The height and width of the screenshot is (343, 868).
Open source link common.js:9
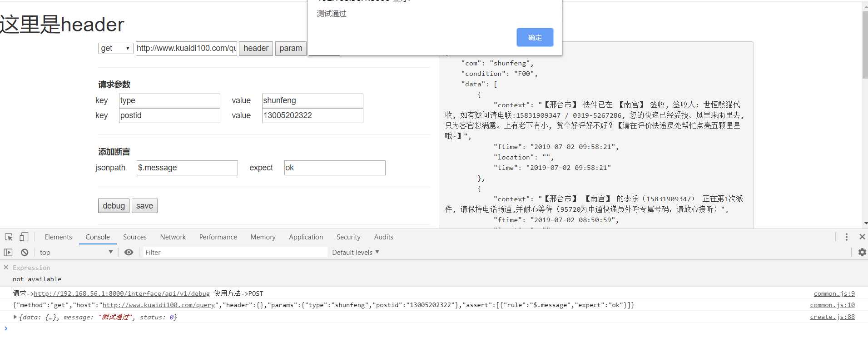(x=834, y=293)
